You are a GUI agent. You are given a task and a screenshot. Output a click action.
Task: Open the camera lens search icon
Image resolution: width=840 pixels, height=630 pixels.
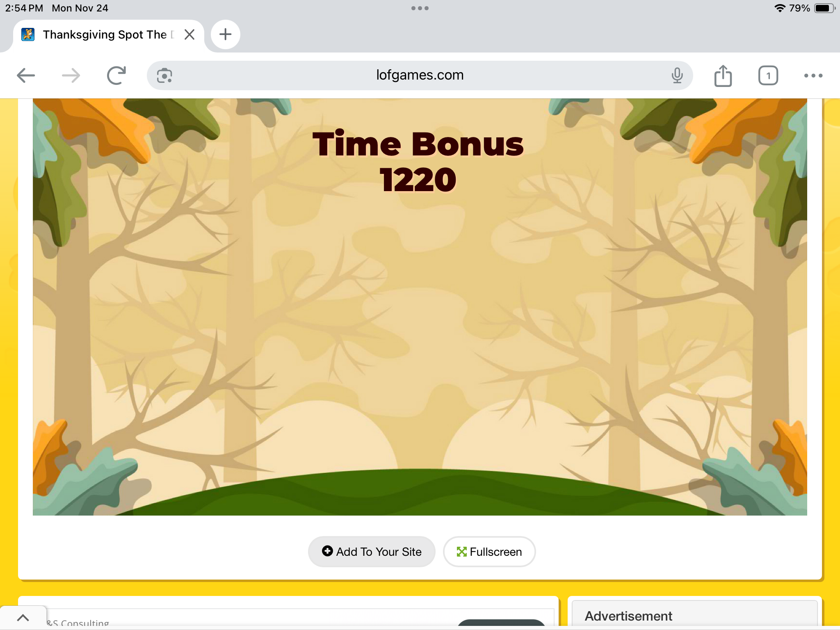[x=164, y=76]
